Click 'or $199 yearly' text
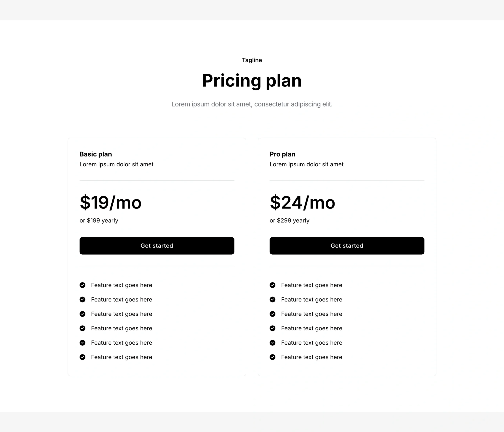This screenshot has height=432, width=504. pyautogui.click(x=99, y=220)
